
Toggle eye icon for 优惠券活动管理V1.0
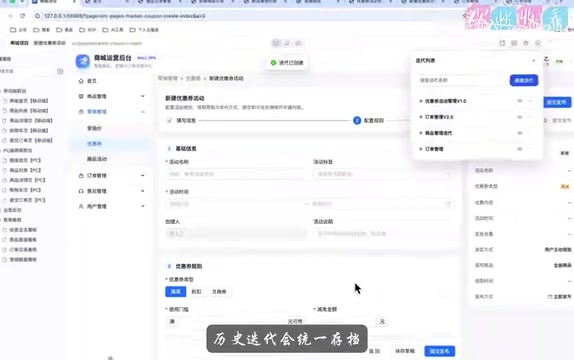click(519, 101)
